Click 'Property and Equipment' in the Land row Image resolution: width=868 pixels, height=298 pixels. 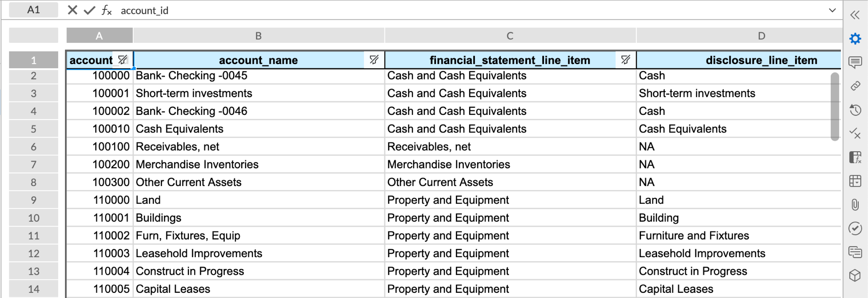coord(510,200)
